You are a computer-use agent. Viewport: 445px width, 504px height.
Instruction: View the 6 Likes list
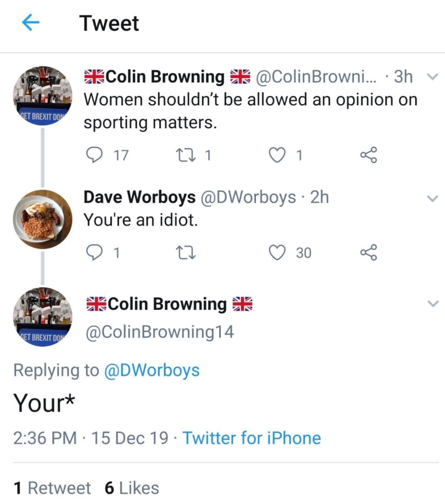(x=132, y=488)
